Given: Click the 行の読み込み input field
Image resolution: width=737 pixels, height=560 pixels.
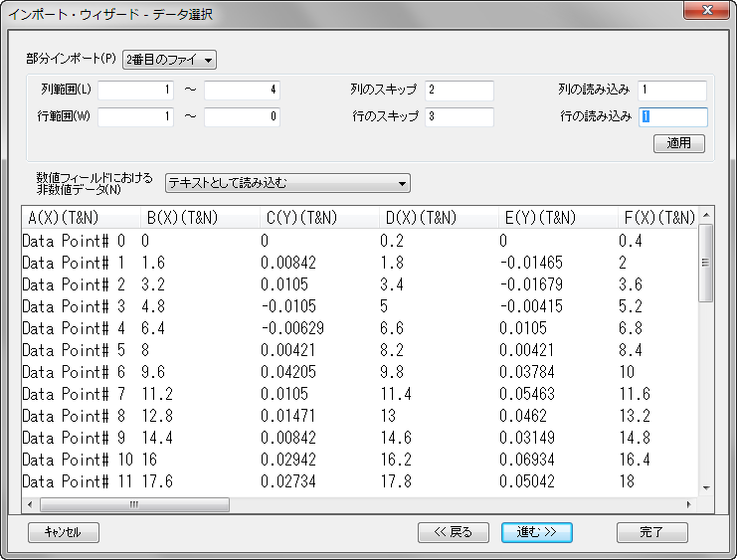Looking at the screenshot, I should coord(673,116).
